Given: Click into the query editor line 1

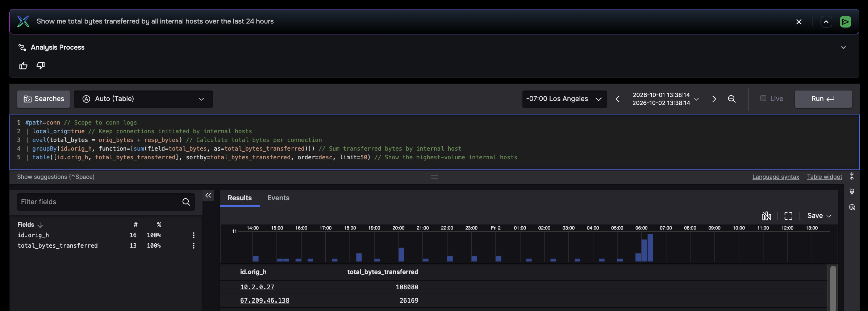Looking at the screenshot, I should point(435,122).
